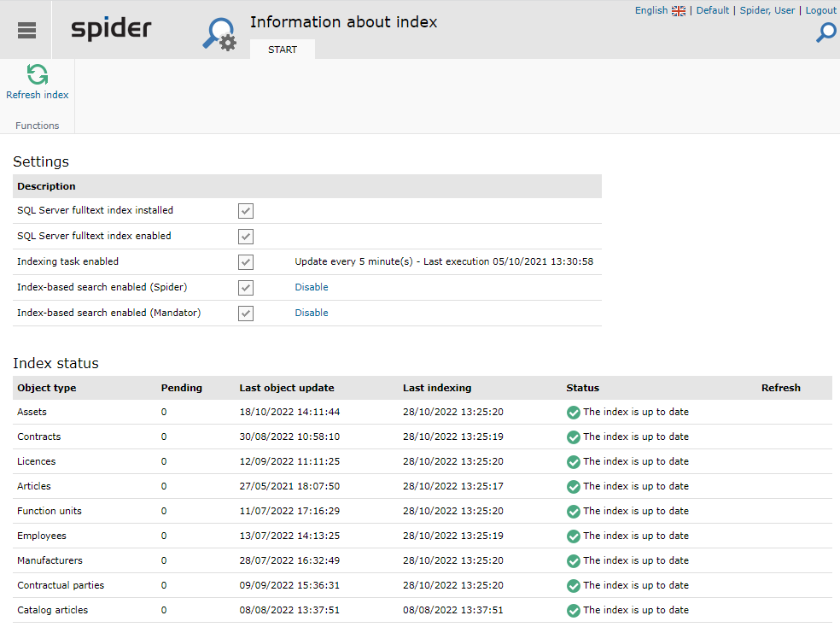Click the spider logo
This screenshot has height=633, width=840.
[x=112, y=28]
